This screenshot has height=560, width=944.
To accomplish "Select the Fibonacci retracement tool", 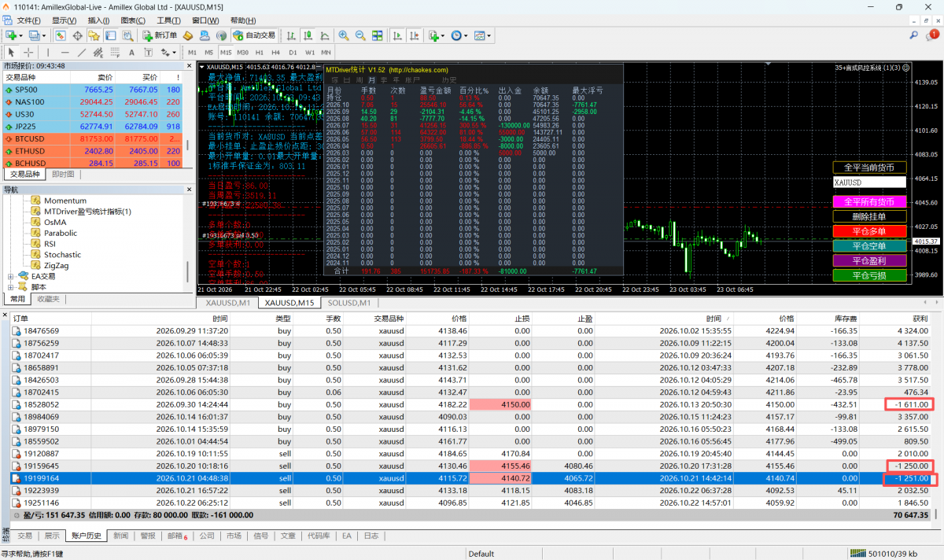I will pos(114,52).
